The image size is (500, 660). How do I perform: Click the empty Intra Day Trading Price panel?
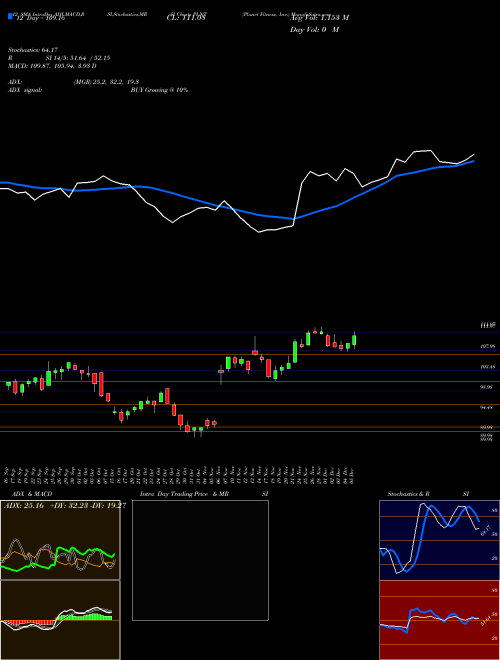(x=200, y=560)
